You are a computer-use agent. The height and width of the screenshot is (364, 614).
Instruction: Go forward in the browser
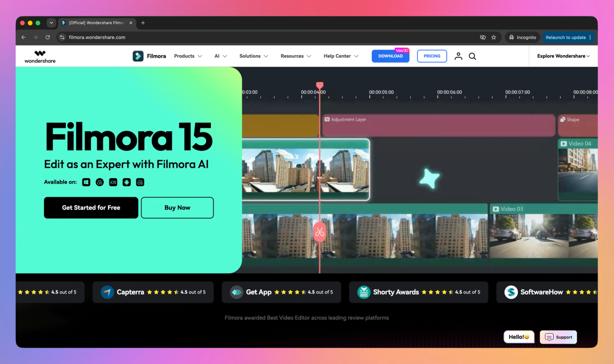pyautogui.click(x=35, y=37)
